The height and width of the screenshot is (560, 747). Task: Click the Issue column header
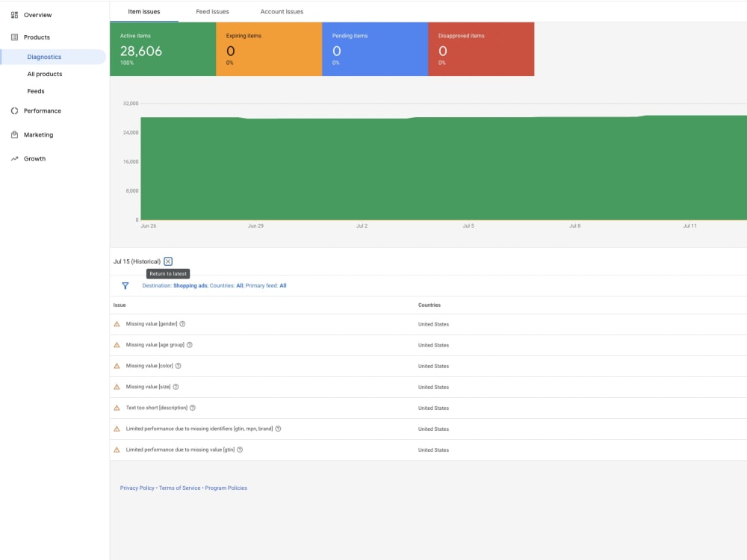[120, 305]
